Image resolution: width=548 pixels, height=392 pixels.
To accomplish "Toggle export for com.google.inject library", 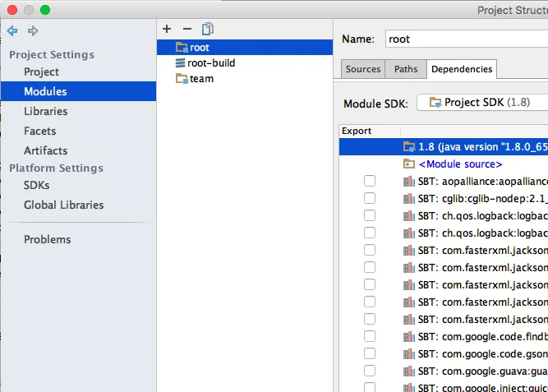I will pos(370,387).
